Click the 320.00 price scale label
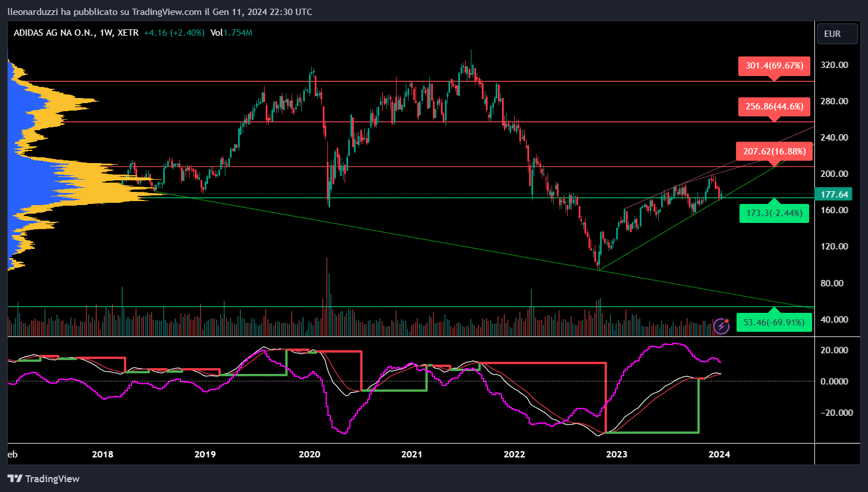 tap(835, 65)
